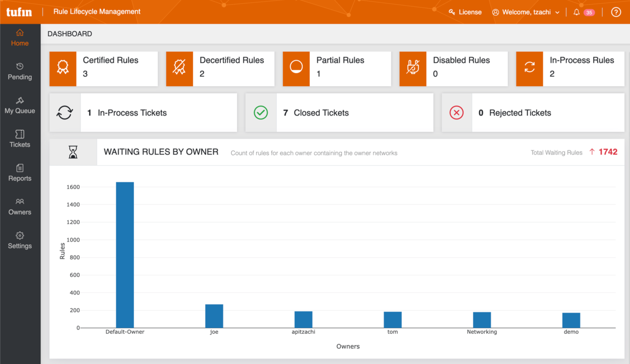The width and height of the screenshot is (630, 364).
Task: Click the Tufin logo
Action: click(19, 12)
